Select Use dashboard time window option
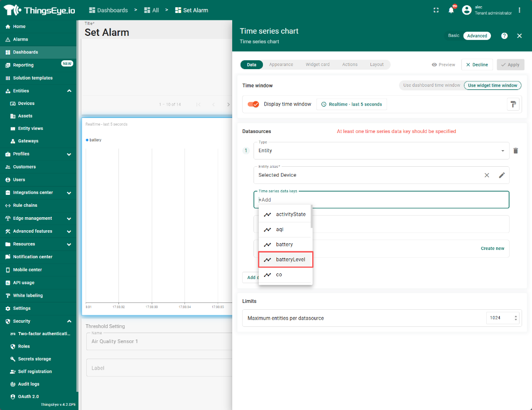Viewport: 532px width, 410px height. click(x=431, y=85)
